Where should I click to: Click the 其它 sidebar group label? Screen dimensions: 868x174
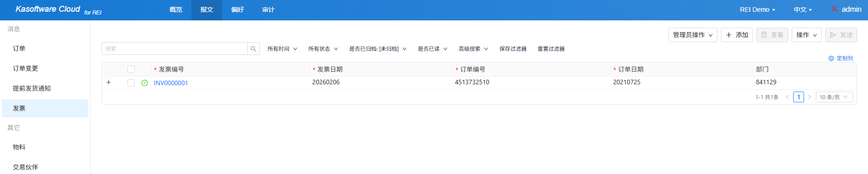pos(14,128)
